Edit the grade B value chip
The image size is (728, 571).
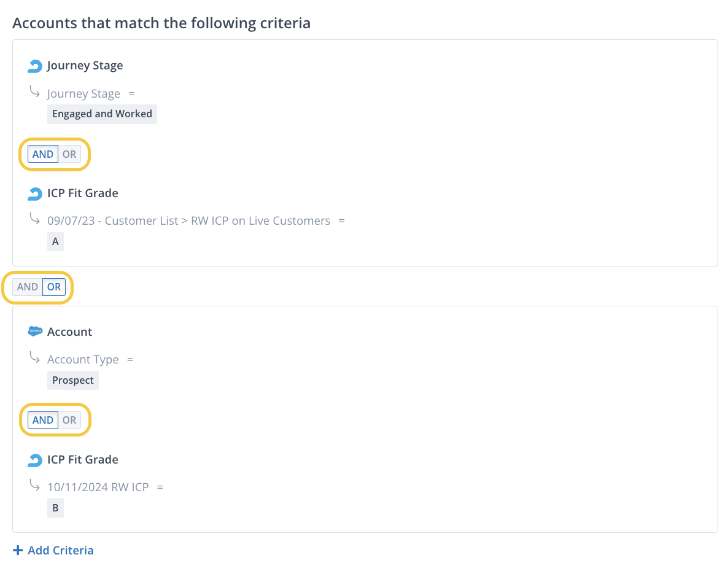(55, 508)
